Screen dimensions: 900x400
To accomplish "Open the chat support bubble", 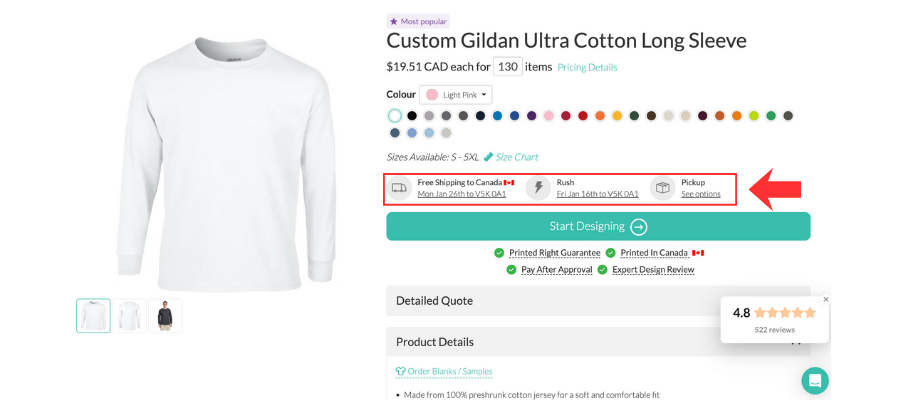I will click(x=815, y=380).
